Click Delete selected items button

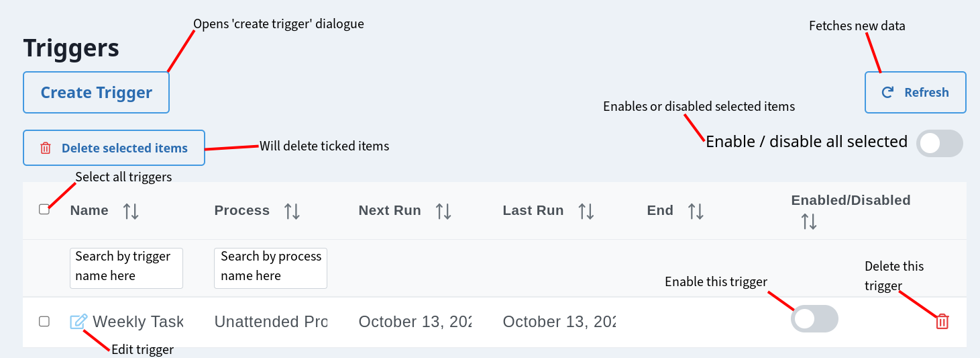click(114, 148)
